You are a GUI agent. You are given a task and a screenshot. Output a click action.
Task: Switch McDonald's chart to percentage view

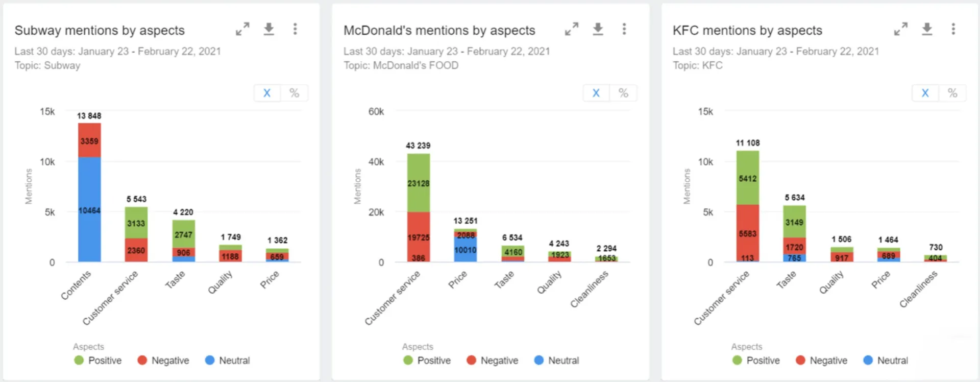(623, 93)
